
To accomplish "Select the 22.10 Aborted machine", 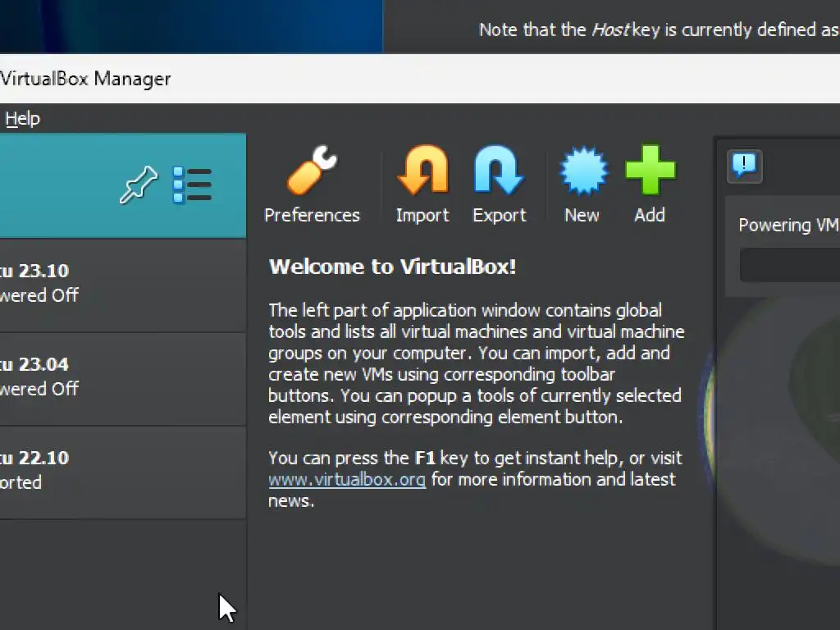I will (123, 472).
